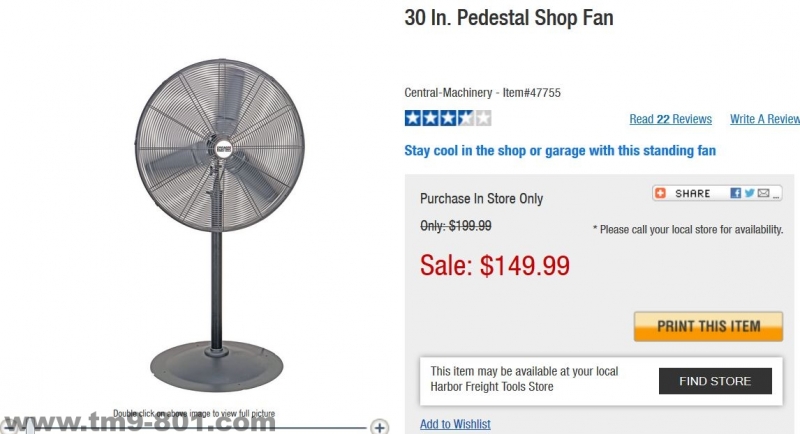
Task: Open Write A Review link
Action: (765, 119)
